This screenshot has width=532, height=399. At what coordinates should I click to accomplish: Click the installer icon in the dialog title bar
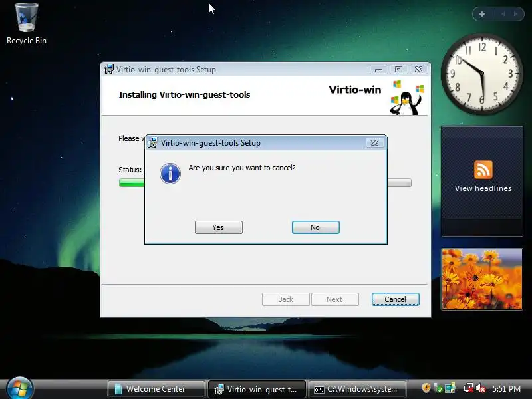click(x=154, y=142)
